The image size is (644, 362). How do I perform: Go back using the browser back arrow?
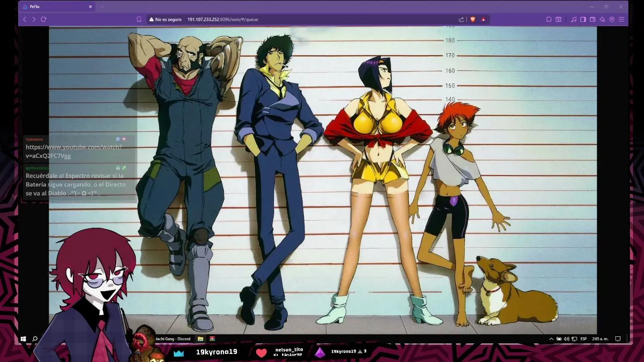(x=25, y=19)
